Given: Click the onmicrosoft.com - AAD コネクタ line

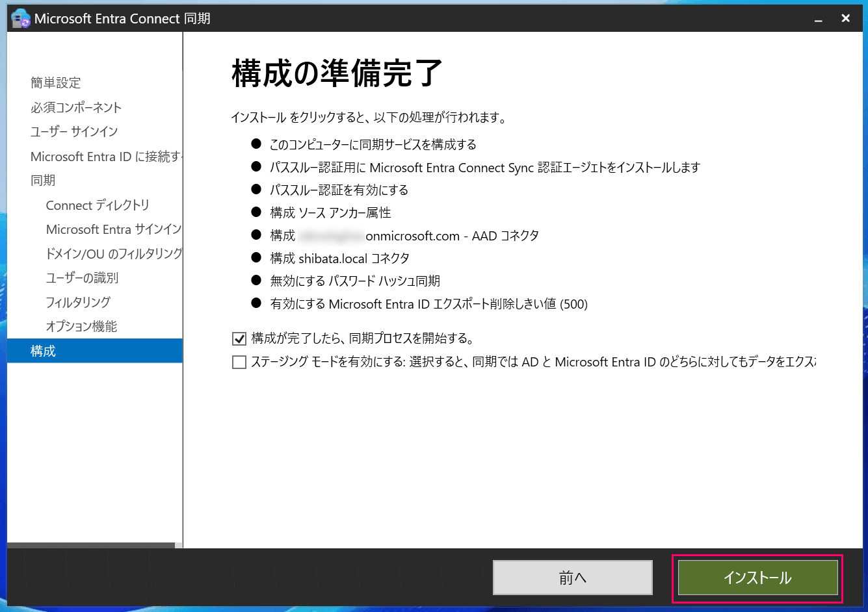Looking at the screenshot, I should tap(404, 236).
